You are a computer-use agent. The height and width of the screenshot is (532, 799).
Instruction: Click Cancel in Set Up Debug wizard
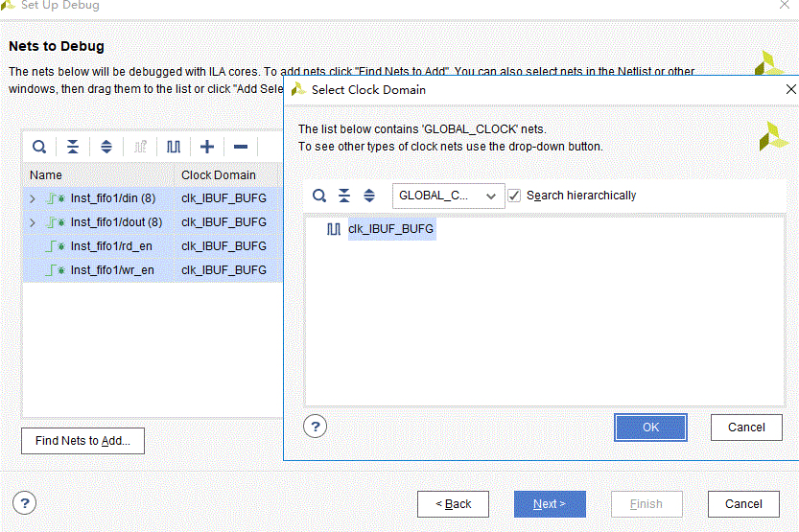click(743, 504)
